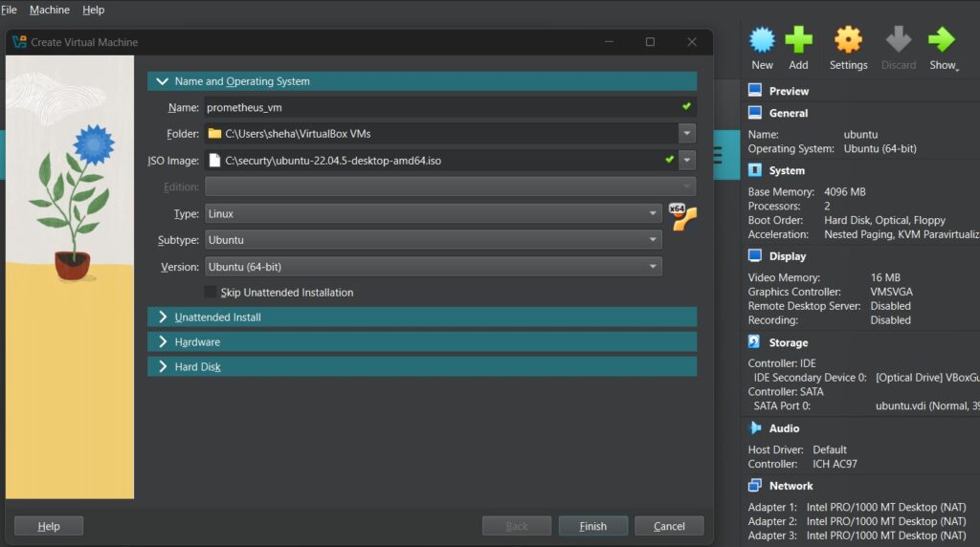The image size is (980, 547).
Task: Click the Storage section icon
Action: click(x=755, y=342)
